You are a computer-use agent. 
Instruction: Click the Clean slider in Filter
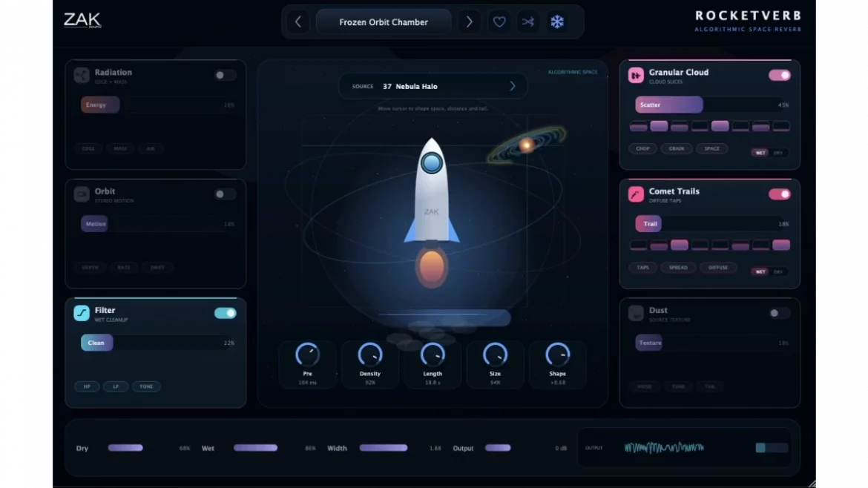158,343
